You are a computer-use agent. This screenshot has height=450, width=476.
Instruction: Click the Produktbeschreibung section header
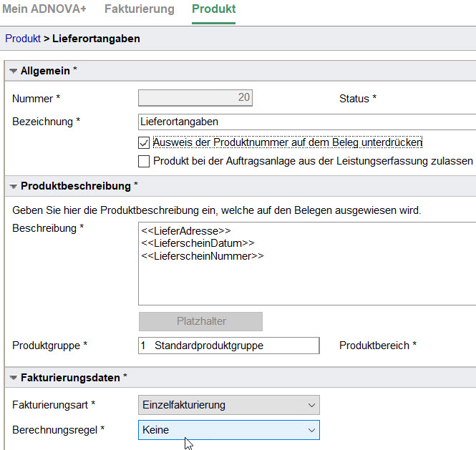pyautogui.click(x=241, y=186)
